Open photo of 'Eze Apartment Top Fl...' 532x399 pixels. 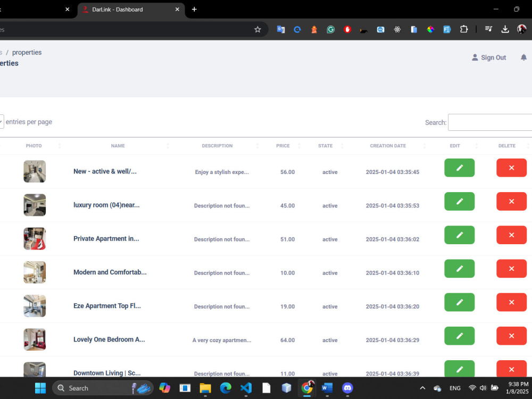[35, 306]
